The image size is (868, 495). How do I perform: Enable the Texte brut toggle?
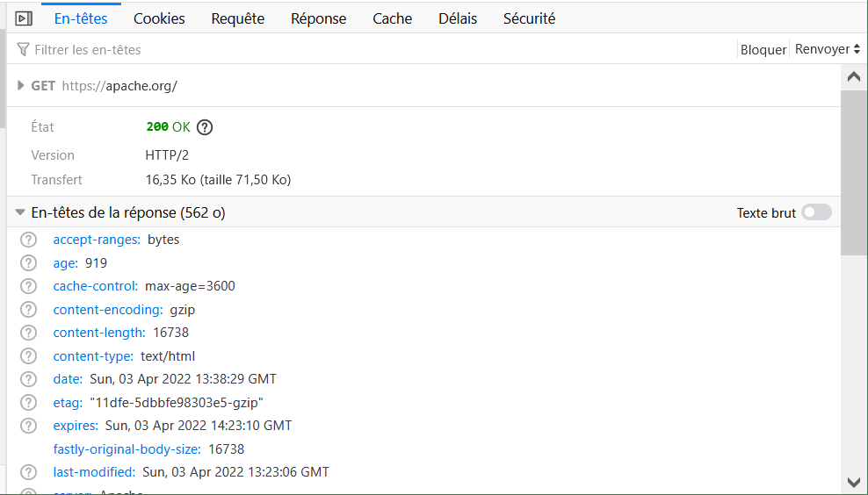816,212
